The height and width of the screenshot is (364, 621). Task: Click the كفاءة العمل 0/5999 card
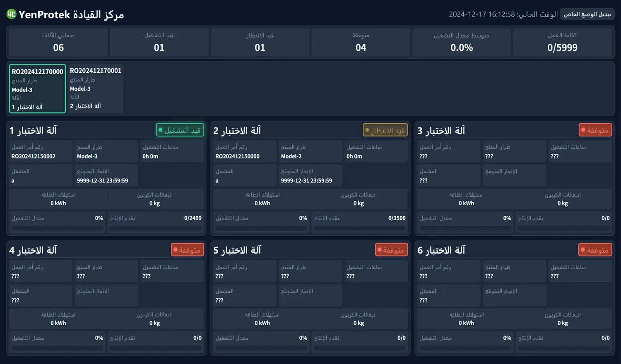(x=562, y=42)
